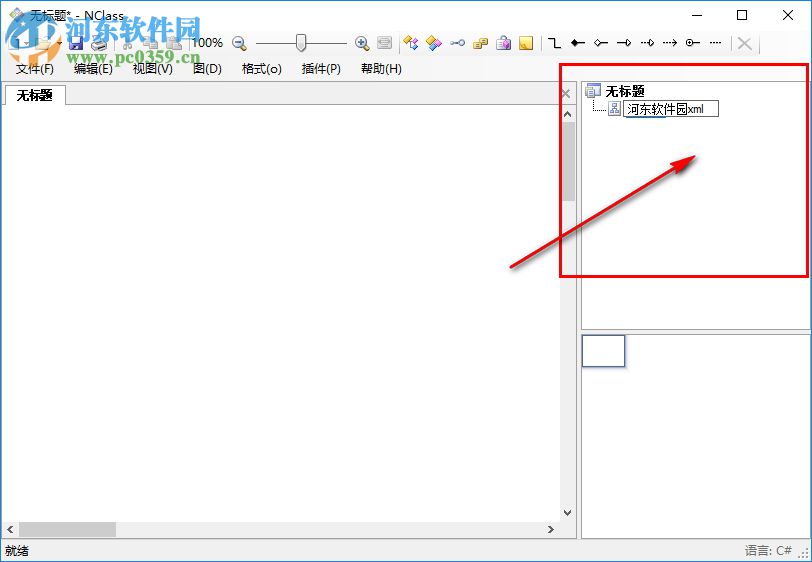Click the zoom slider handle
This screenshot has height=562, width=812.
301,43
